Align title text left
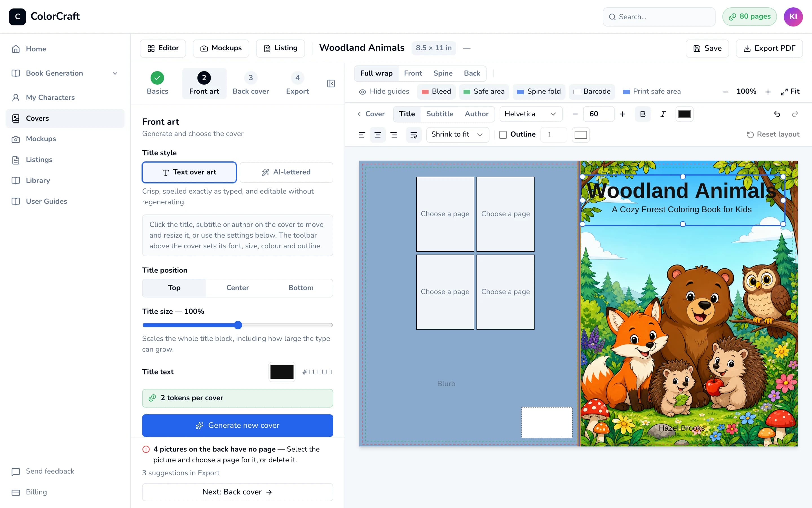 pyautogui.click(x=361, y=135)
